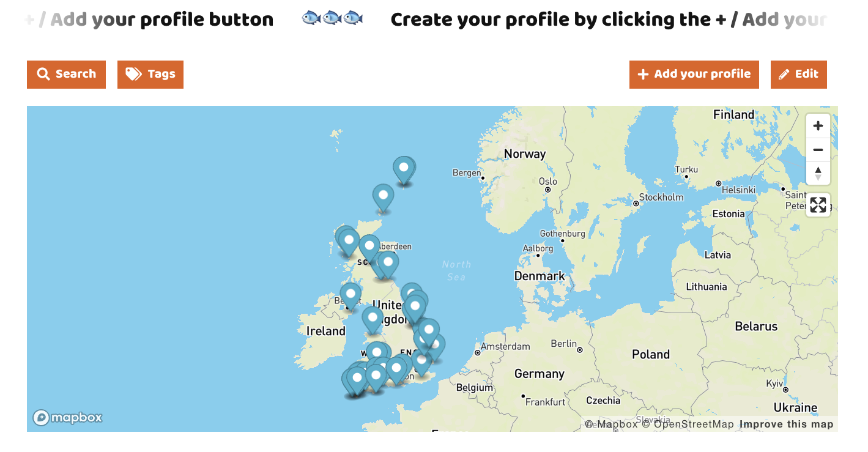Open the Tags filter button

(150, 75)
